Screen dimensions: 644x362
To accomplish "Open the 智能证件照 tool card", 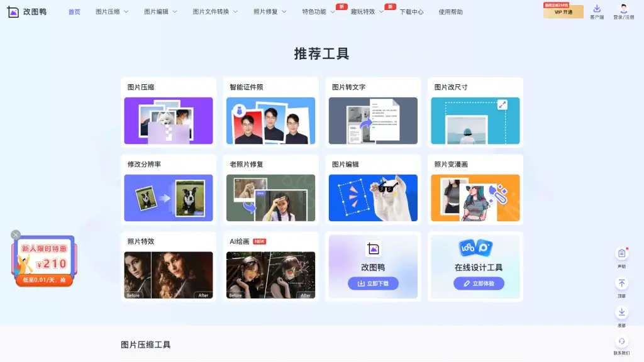I will (270, 112).
